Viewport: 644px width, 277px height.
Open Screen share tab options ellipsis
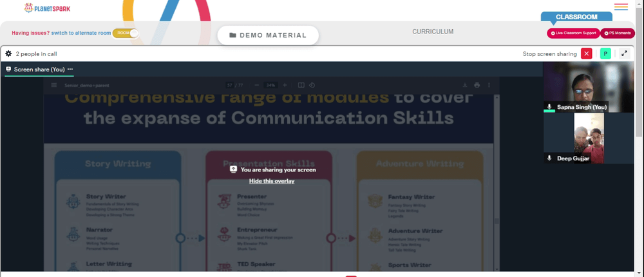click(x=70, y=69)
